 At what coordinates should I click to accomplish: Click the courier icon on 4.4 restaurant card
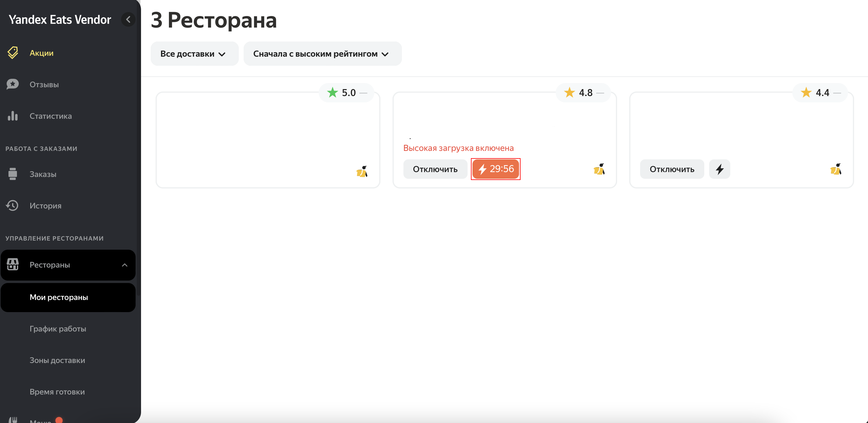point(836,169)
